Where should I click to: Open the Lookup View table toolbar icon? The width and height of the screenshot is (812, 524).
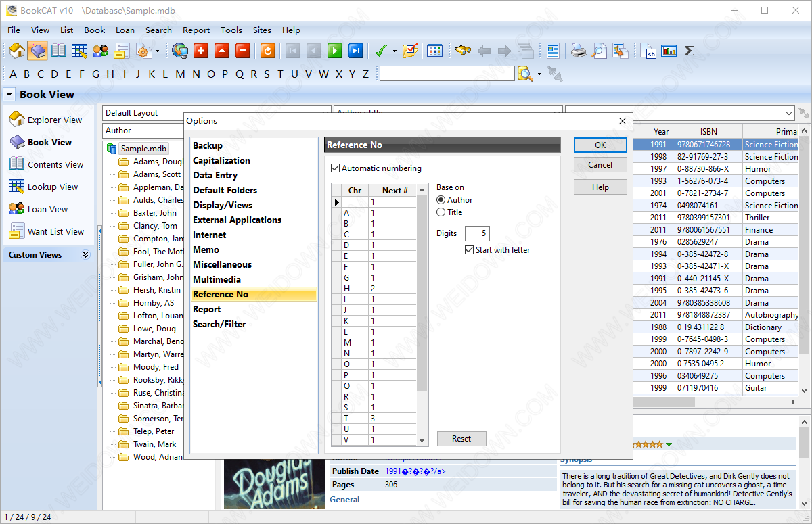pyautogui.click(x=79, y=51)
